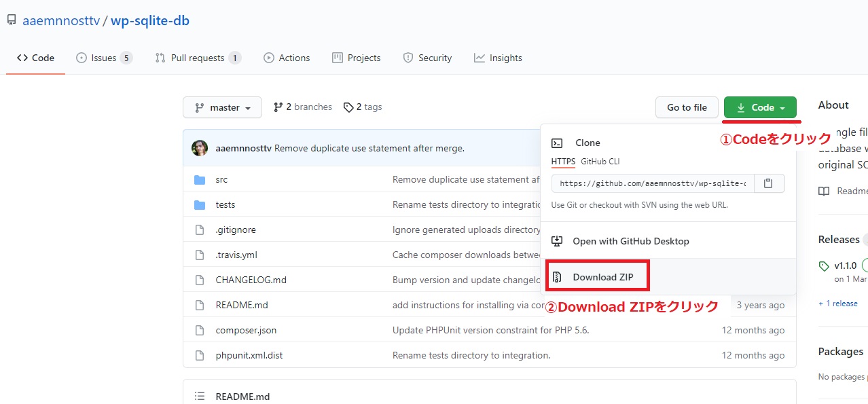Click the book icon next to Readme
868x404 pixels.
[x=824, y=191]
